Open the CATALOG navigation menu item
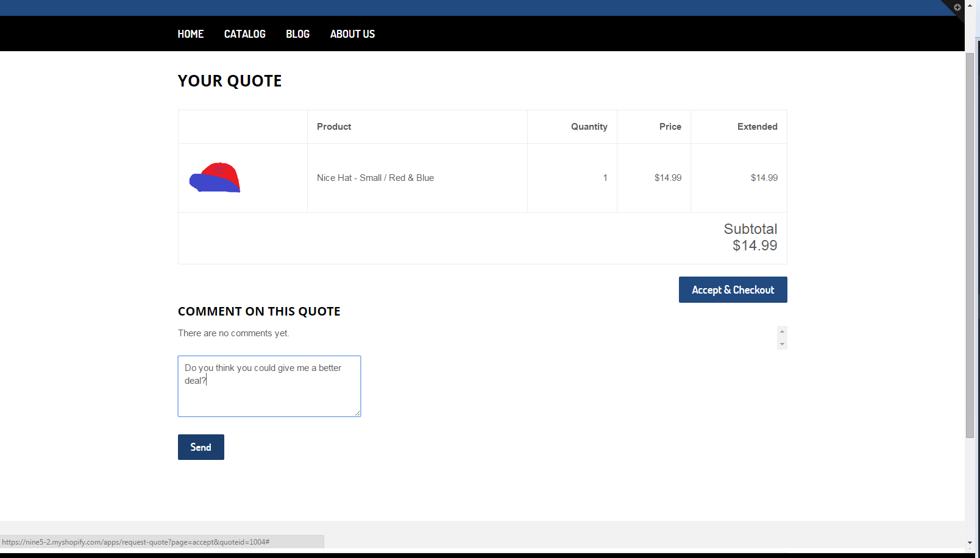The height and width of the screenshot is (558, 980). pos(244,34)
